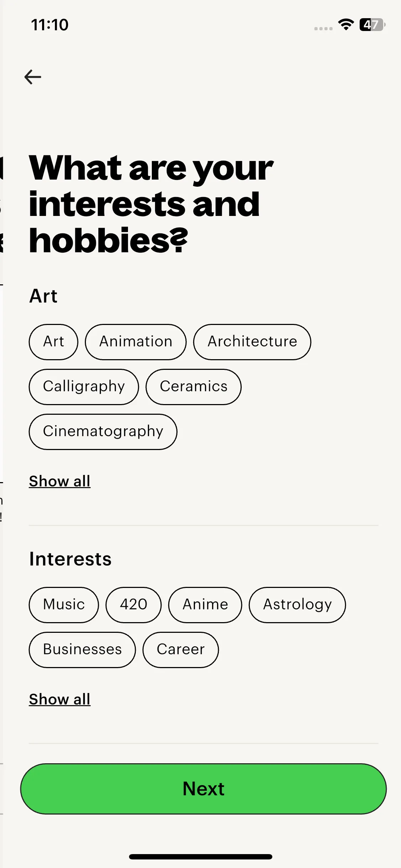Choose the Architecture chip
The height and width of the screenshot is (868, 401).
click(x=252, y=342)
